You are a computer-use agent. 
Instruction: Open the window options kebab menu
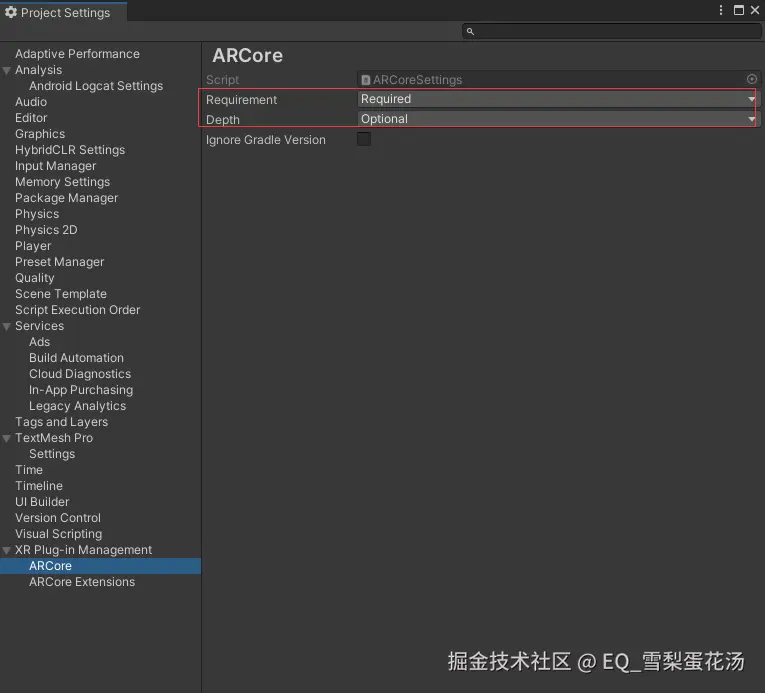(x=721, y=10)
